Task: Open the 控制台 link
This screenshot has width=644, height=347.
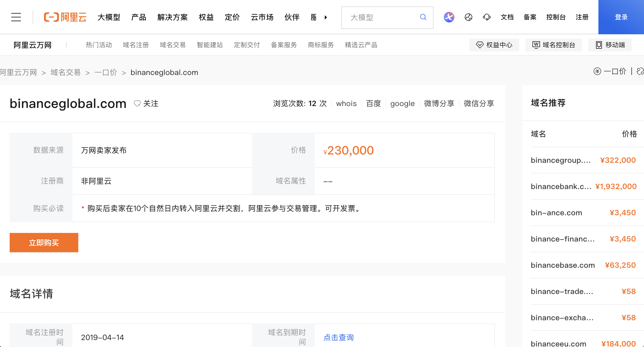Action: tap(556, 17)
